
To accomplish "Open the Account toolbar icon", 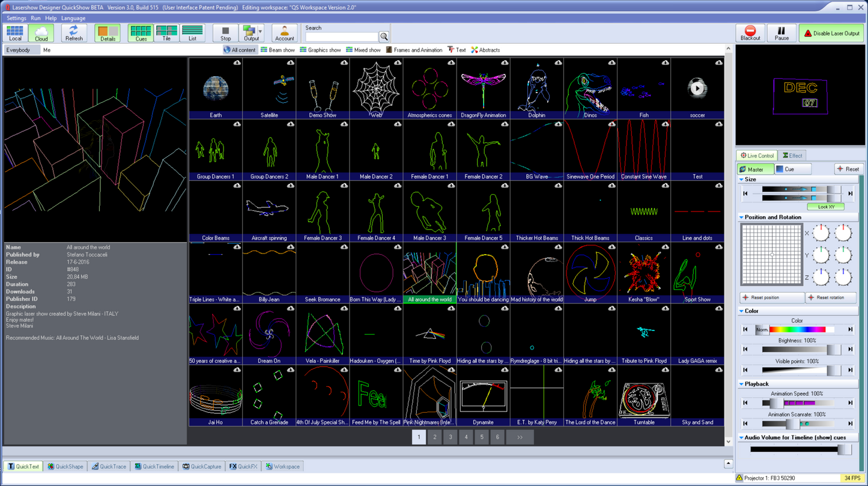I will click(284, 33).
